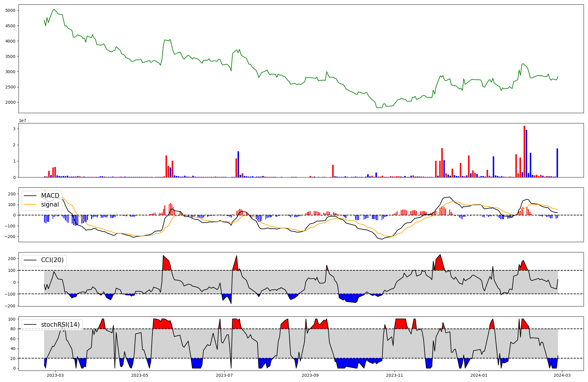Click the 2024-01 x-axis date label
The height and width of the screenshot is (382, 588).
479,375
